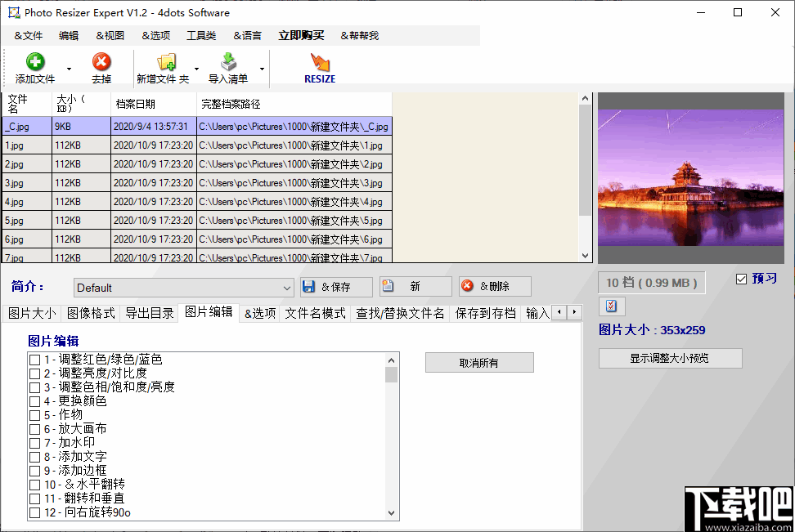Open the Default profile dropdown
Viewport: 795px width, 532px height.
pyautogui.click(x=287, y=287)
